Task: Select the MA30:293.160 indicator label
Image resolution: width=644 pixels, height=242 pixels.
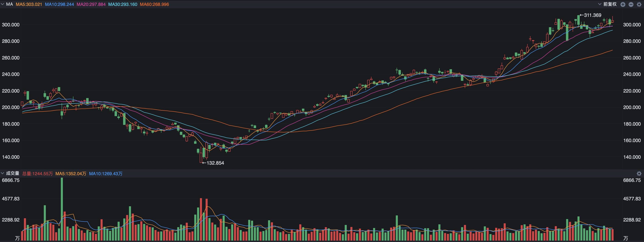Action: 122,4
